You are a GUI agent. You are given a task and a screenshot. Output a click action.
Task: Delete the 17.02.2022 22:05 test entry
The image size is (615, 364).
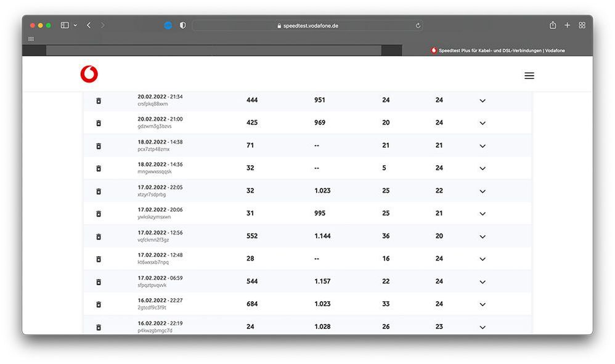point(99,191)
